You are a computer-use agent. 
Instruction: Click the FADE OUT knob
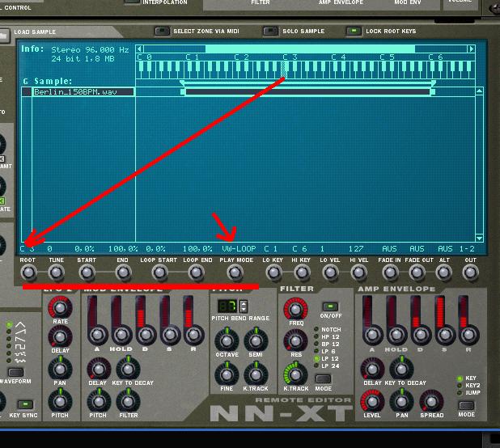click(x=417, y=273)
